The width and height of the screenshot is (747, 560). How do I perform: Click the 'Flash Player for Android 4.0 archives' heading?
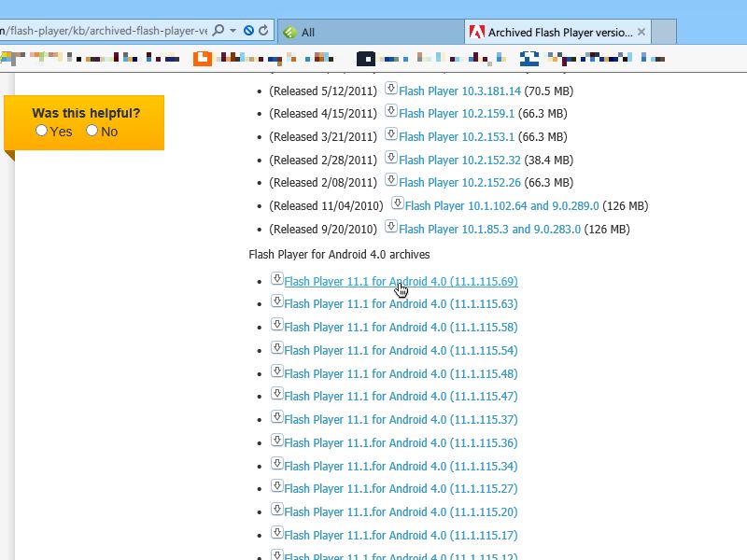pyautogui.click(x=339, y=255)
